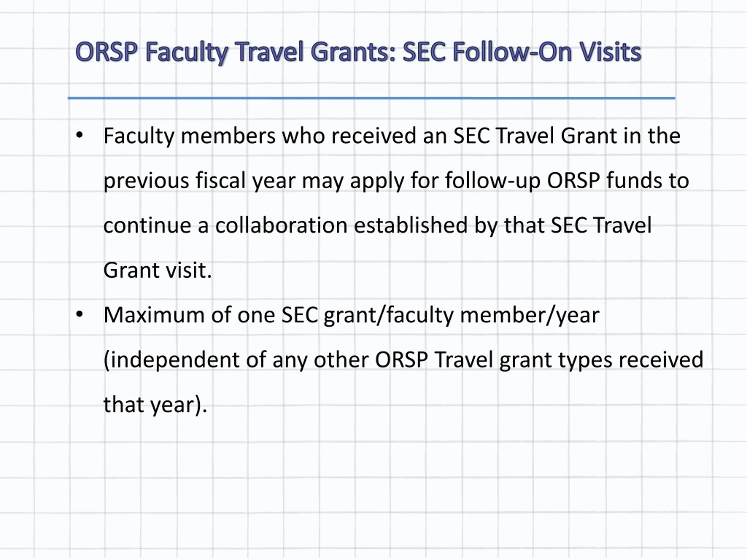The height and width of the screenshot is (560, 747).
Task: Click the text 'Maximum of one SEC'
Action: 211,315
